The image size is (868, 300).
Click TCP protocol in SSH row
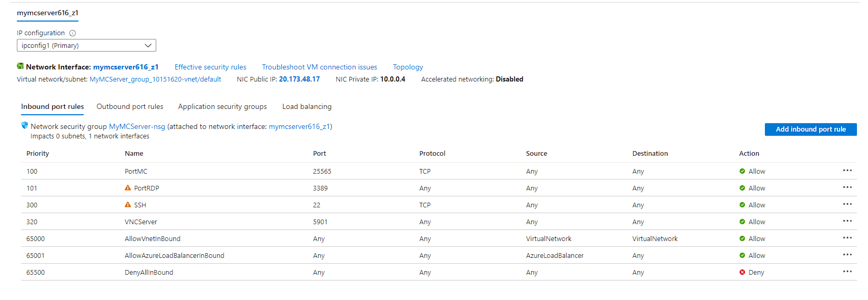pyautogui.click(x=425, y=205)
